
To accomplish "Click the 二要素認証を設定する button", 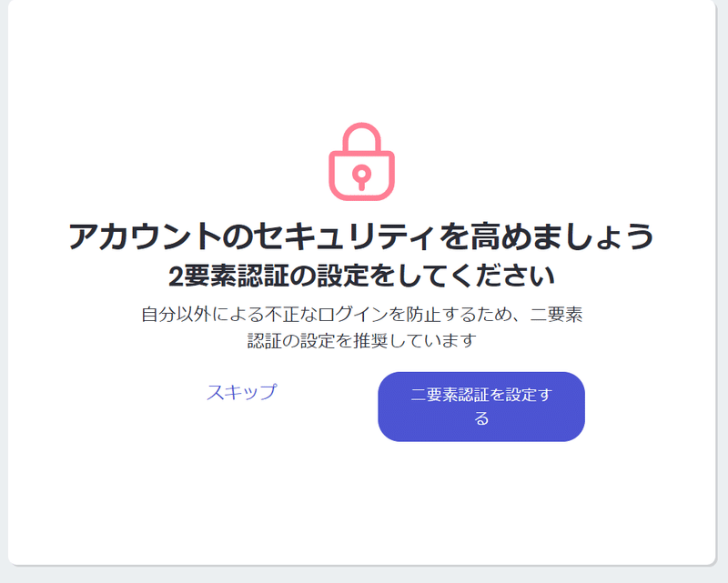I will (481, 407).
